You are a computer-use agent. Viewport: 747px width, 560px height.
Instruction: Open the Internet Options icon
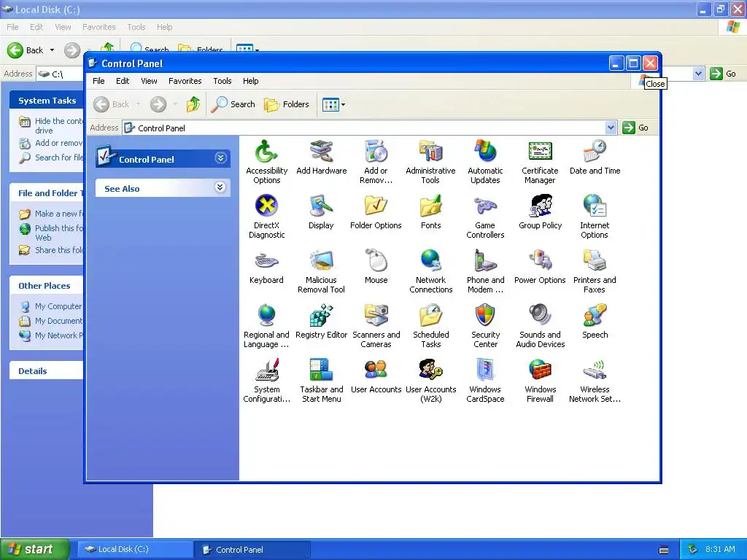(595, 206)
